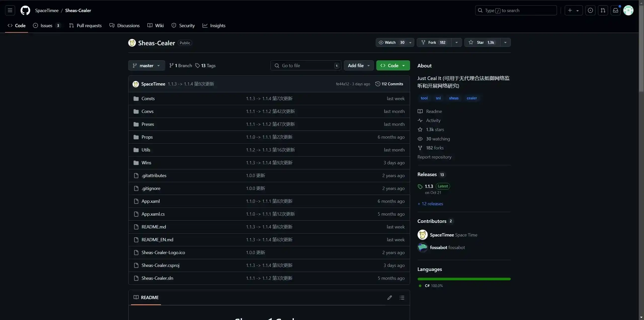Image resolution: width=644 pixels, height=320 pixels.
Task: Open the user profile avatar menu
Action: click(628, 10)
